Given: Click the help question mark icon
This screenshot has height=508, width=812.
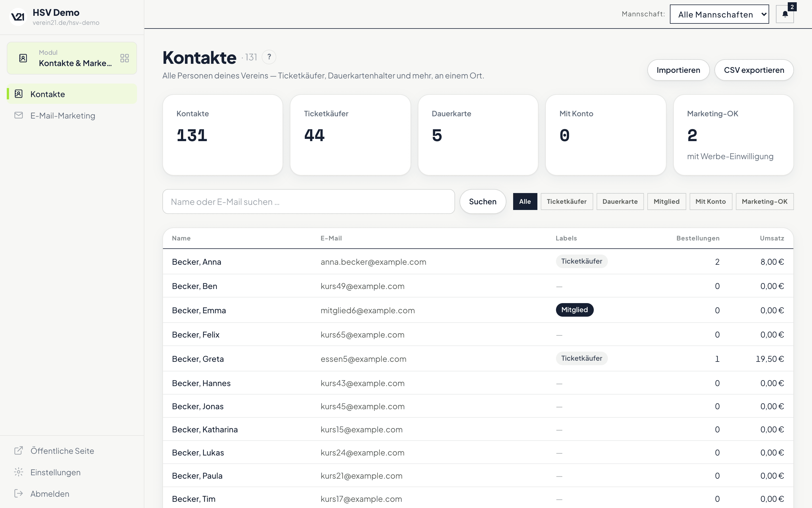Looking at the screenshot, I should [269, 57].
